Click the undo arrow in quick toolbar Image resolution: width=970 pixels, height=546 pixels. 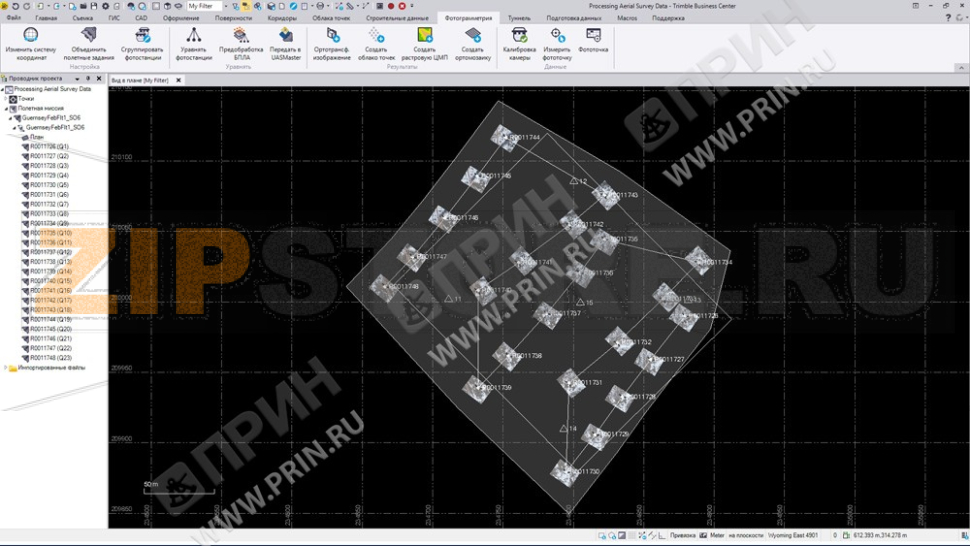(x=15, y=6)
